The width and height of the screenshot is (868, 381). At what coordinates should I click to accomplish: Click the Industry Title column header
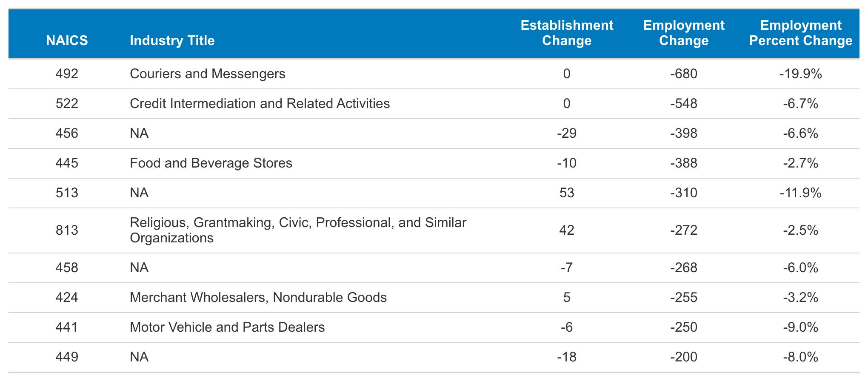(172, 40)
